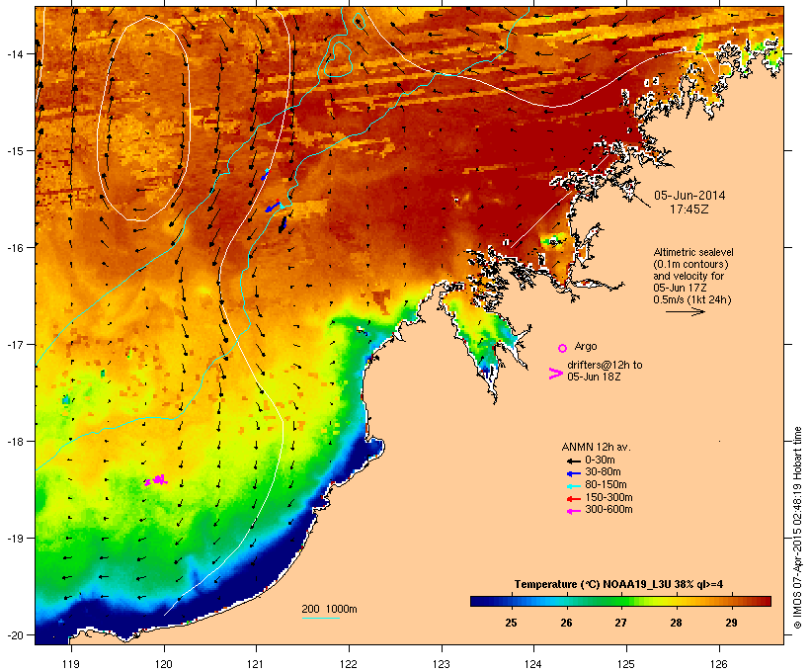The image size is (810, 672).
Task: Click the '-14' latitude axis label
Action: [x=14, y=54]
